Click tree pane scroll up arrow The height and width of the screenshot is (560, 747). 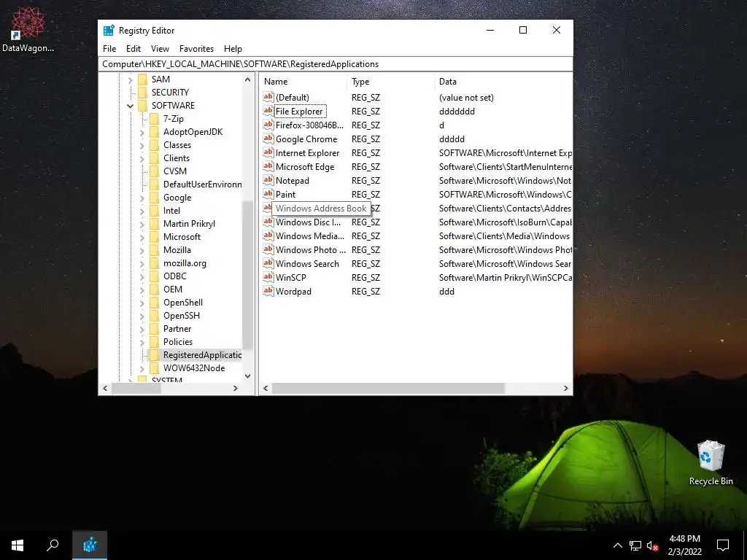(x=247, y=79)
